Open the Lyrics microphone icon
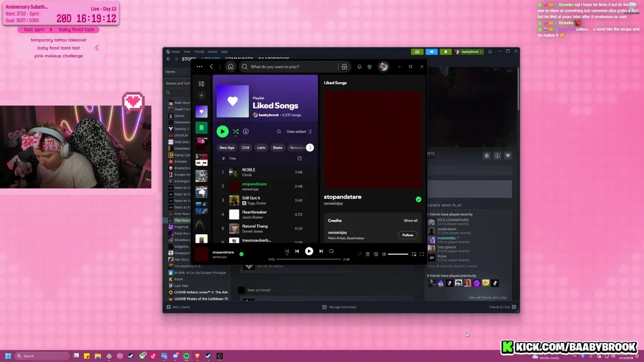 (x=360, y=254)
